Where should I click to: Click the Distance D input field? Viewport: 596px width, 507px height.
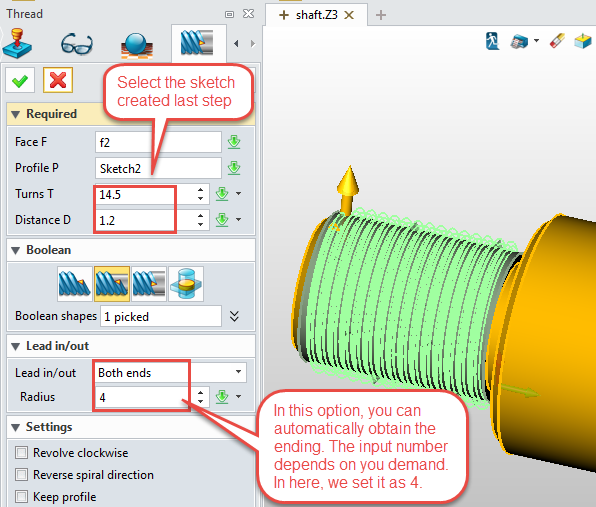146,220
